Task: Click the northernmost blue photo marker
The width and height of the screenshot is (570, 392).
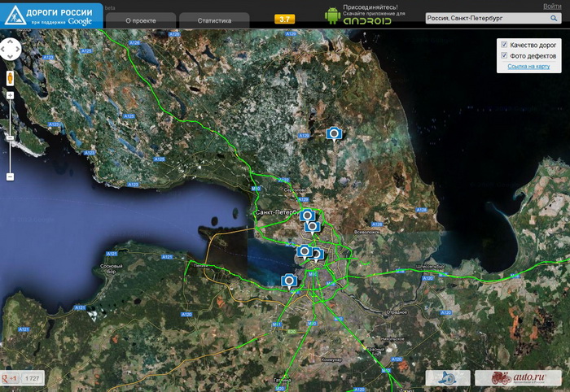Action: (x=333, y=133)
